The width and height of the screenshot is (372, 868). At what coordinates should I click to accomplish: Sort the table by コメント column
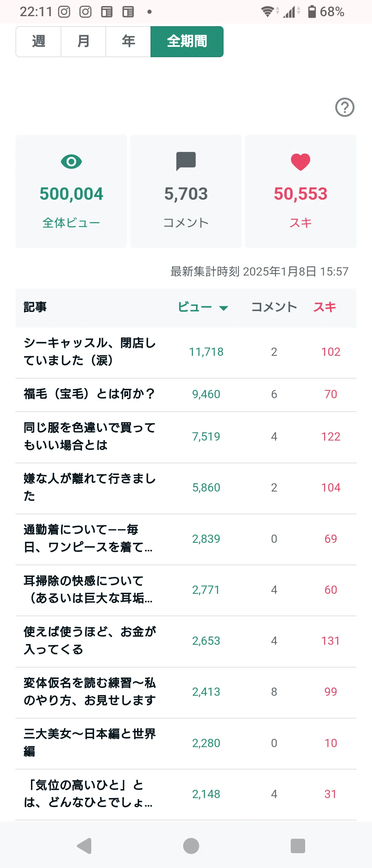pyautogui.click(x=274, y=307)
